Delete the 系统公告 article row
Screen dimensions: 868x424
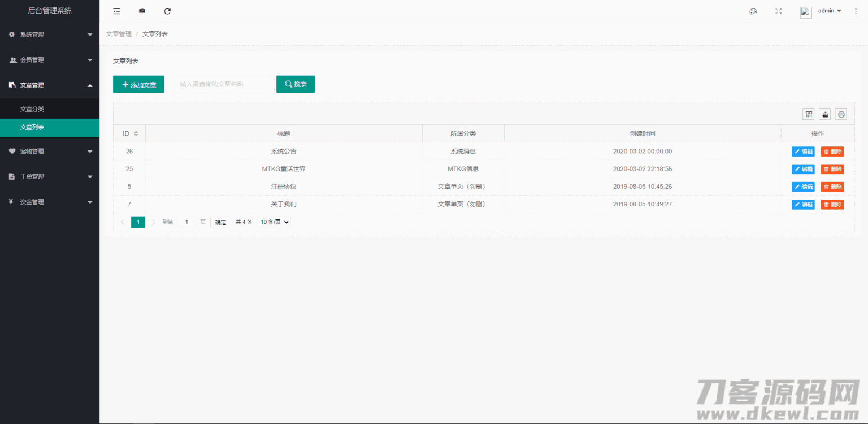pyautogui.click(x=832, y=152)
